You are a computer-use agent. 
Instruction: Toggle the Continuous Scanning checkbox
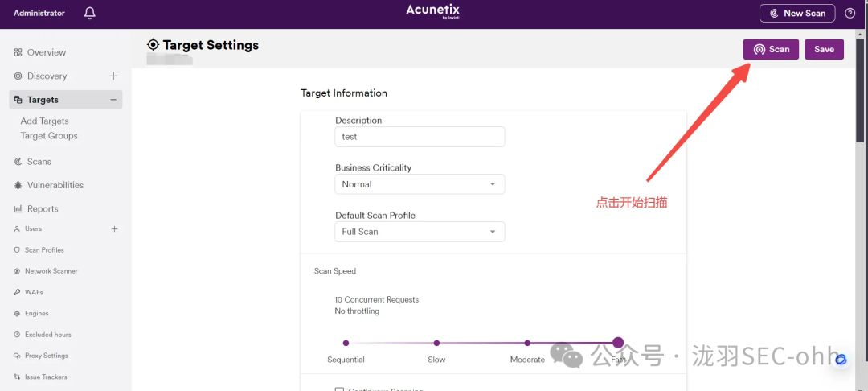[x=339, y=389]
